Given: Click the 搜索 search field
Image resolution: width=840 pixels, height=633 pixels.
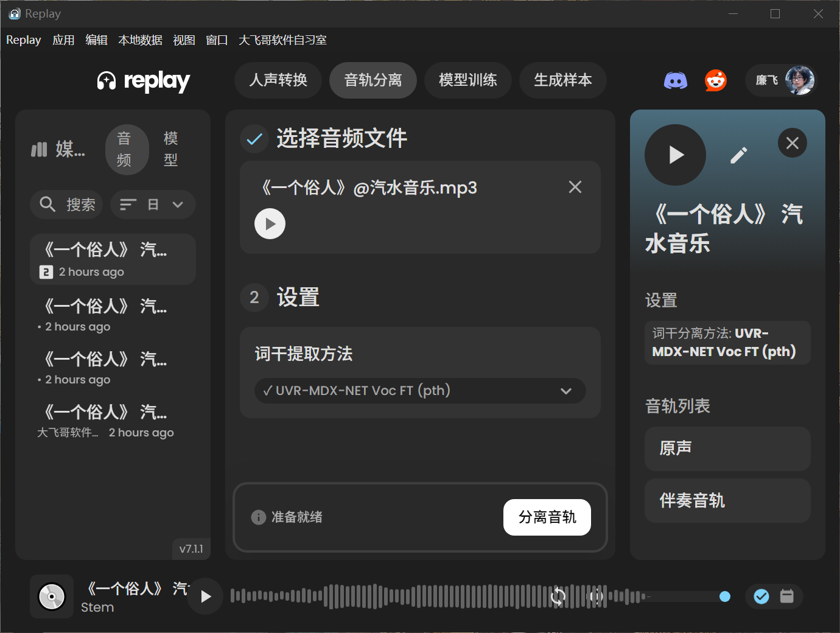Looking at the screenshot, I should tap(66, 205).
